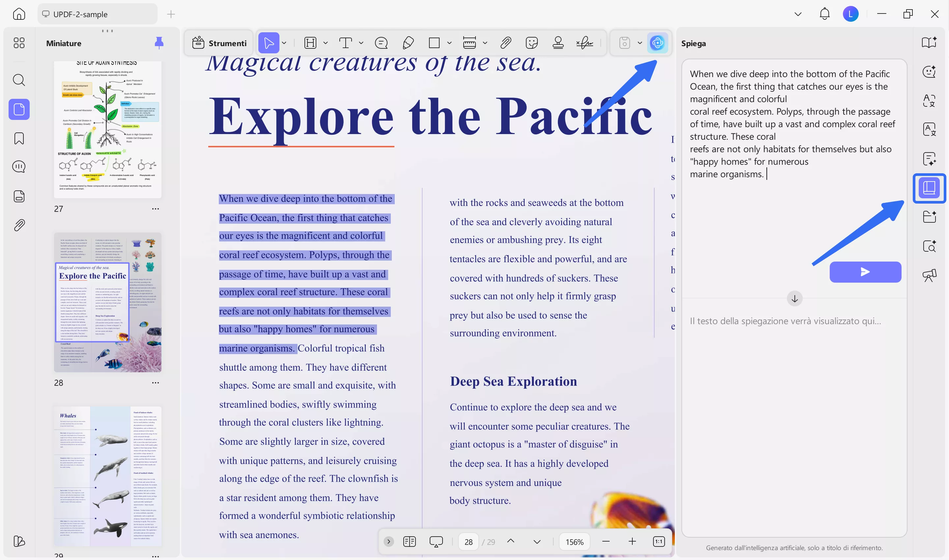Select the sticker tool
Screen dimensions: 949x560
[x=532, y=43]
